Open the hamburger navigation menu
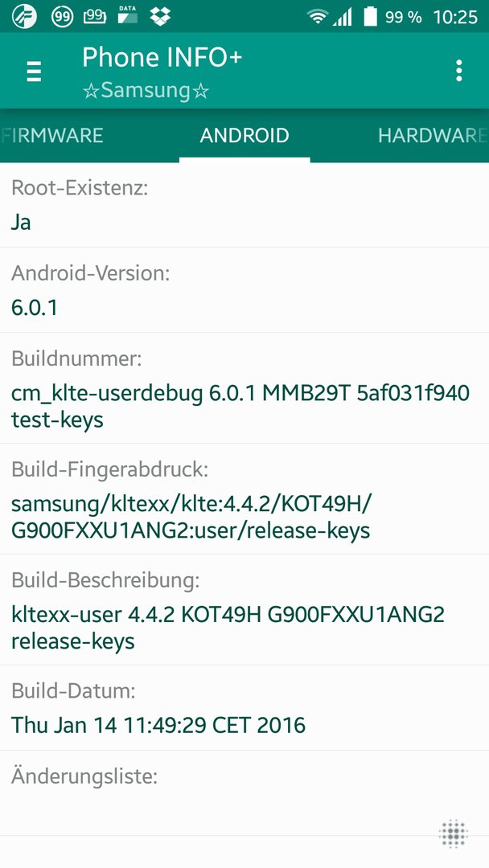489x868 pixels. pos(34,72)
